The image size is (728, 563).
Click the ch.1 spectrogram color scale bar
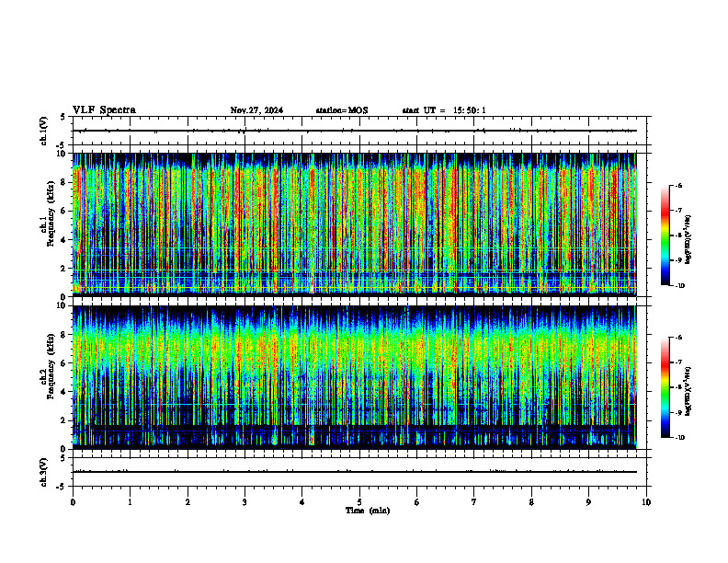(665, 236)
